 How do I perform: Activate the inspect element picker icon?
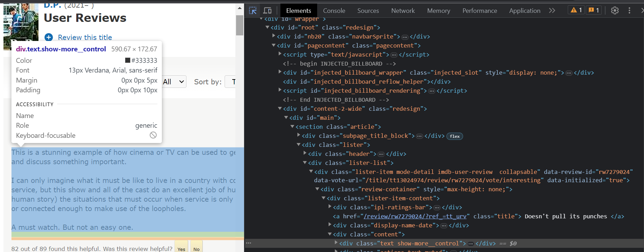[x=253, y=10]
